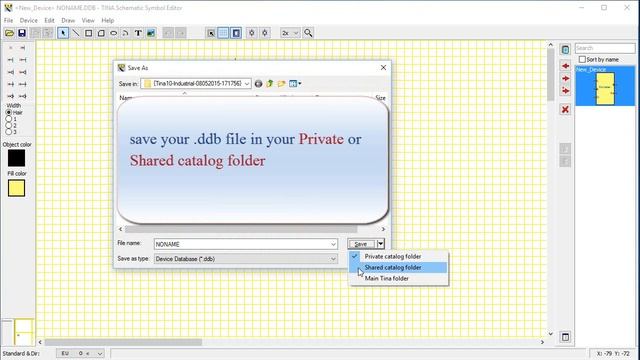The image size is (640, 360).
Task: Open the Help menu
Action: pyautogui.click(x=108, y=20)
